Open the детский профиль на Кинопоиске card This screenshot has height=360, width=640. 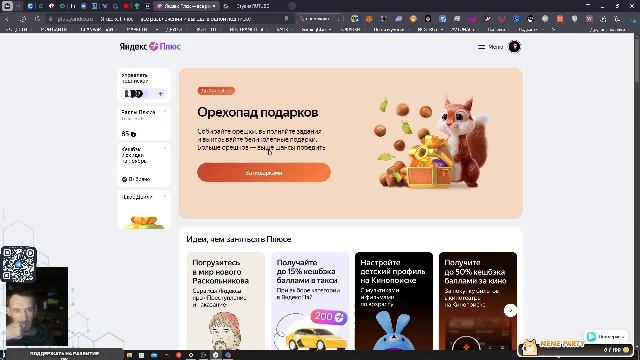tap(394, 301)
